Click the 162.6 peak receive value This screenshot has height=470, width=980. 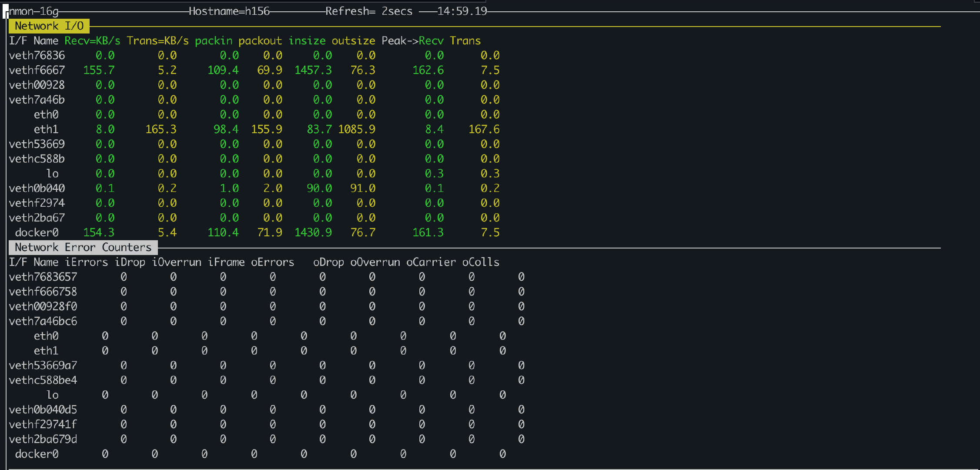428,70
